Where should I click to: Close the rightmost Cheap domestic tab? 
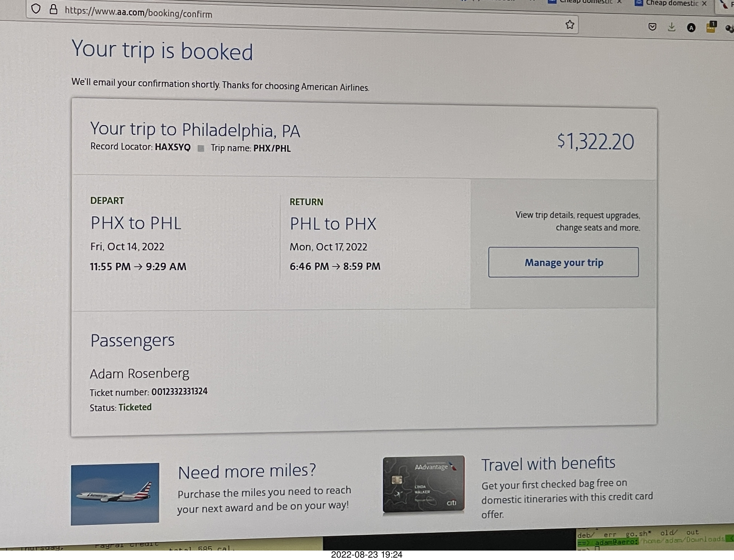(x=704, y=4)
